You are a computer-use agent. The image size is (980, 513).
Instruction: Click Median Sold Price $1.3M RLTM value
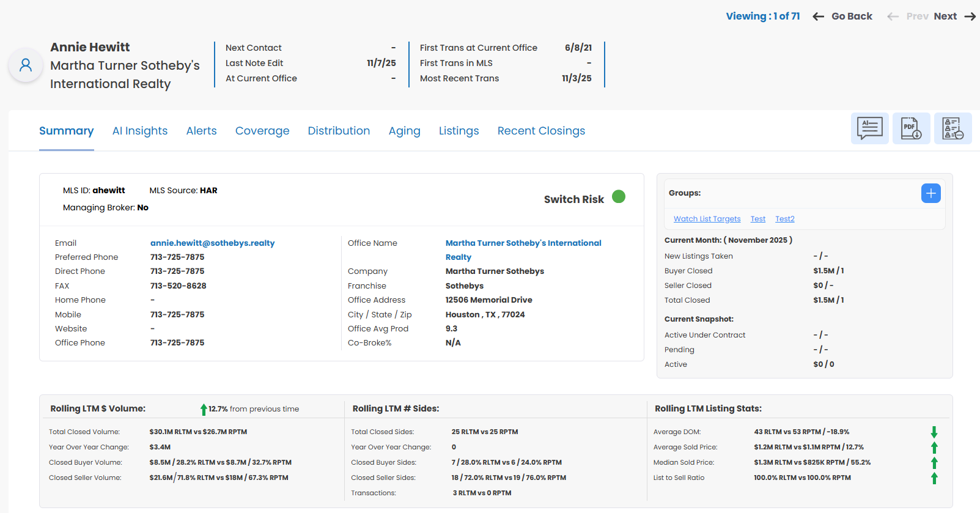[812, 463]
